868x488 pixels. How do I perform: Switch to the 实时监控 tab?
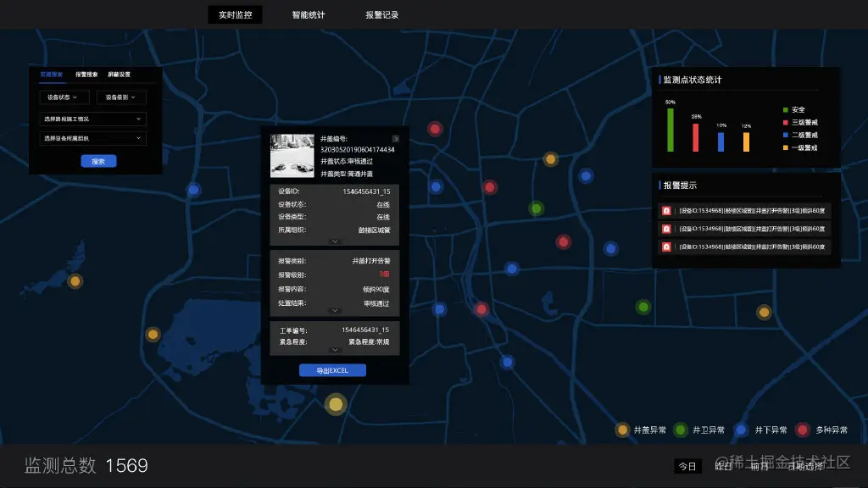click(x=236, y=15)
